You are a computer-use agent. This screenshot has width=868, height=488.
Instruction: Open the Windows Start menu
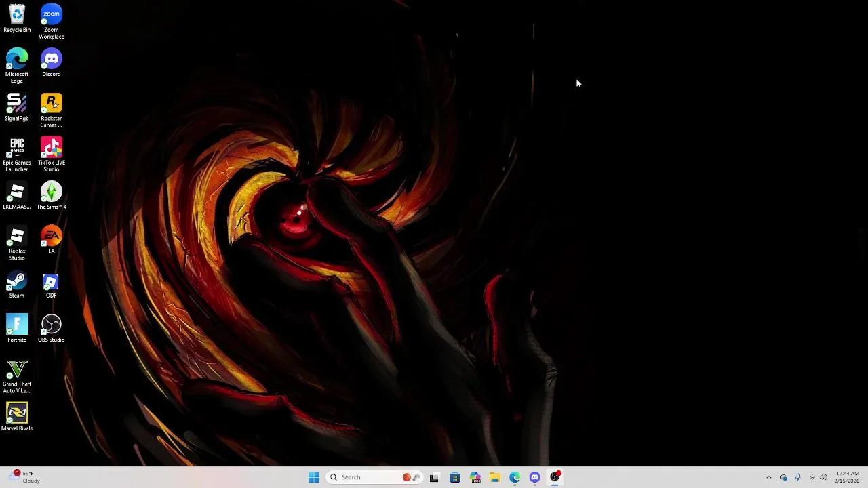(x=314, y=477)
